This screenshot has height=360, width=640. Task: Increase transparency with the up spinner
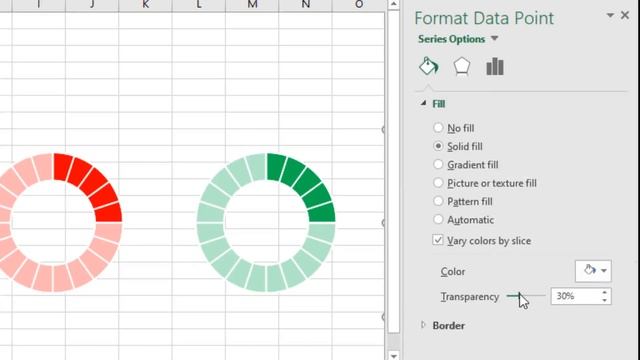[x=604, y=292]
